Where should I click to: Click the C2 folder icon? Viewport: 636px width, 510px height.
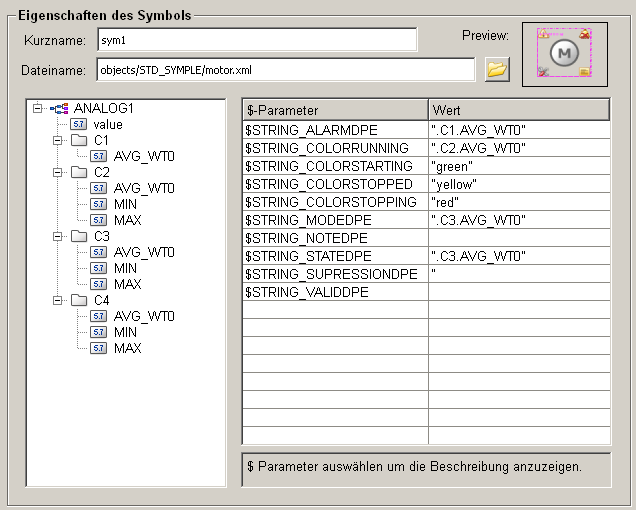(x=79, y=172)
